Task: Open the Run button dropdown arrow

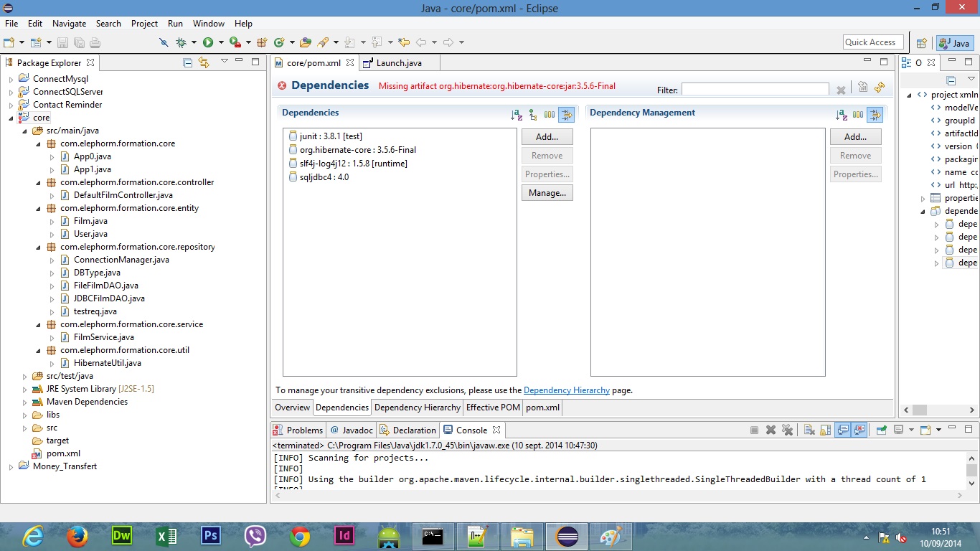Action: coord(221,42)
